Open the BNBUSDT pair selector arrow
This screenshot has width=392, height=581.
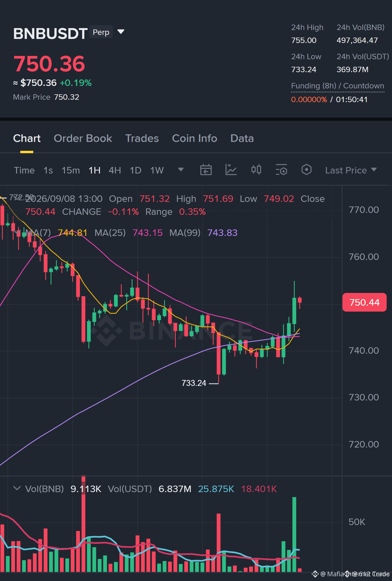121,32
